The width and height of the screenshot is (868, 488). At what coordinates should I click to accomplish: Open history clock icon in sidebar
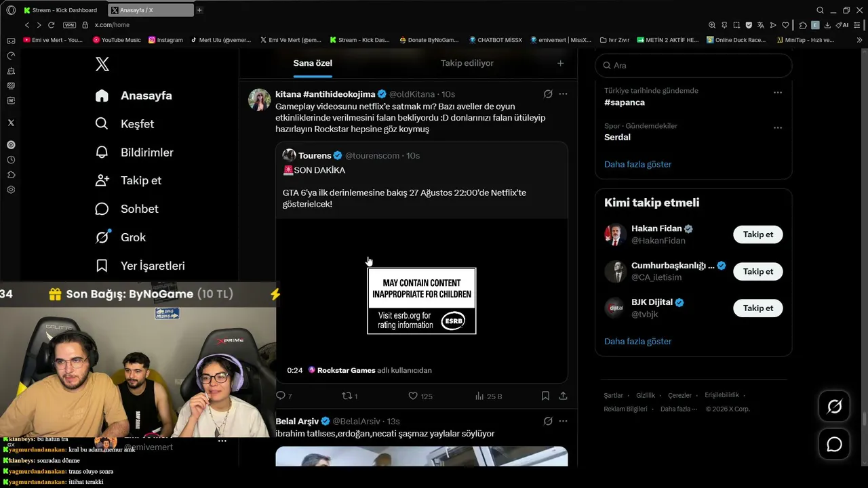pyautogui.click(x=11, y=160)
